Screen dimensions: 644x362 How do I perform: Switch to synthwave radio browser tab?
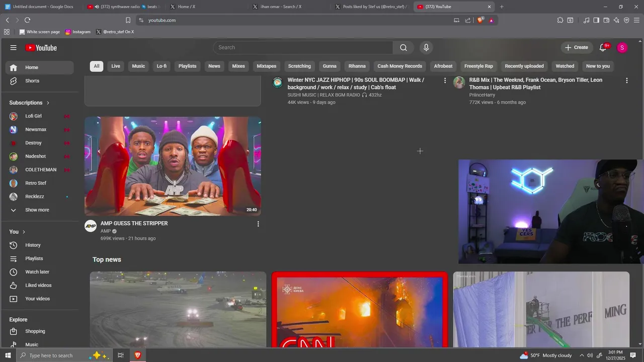[x=123, y=7]
